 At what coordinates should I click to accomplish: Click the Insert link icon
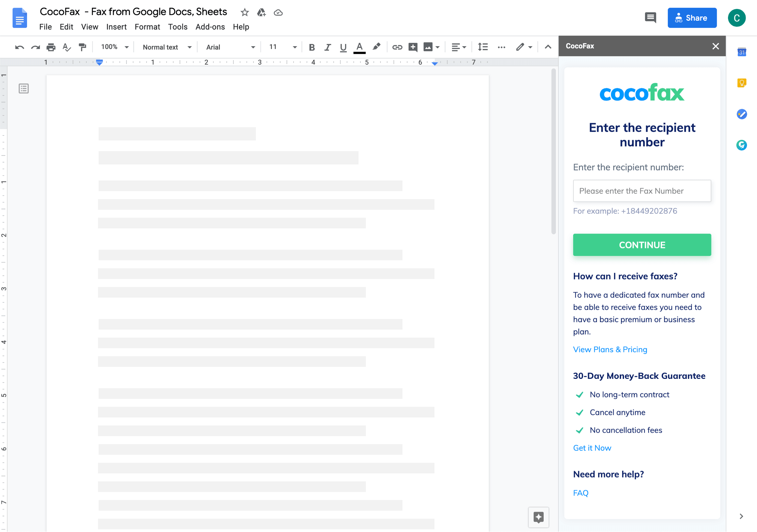pos(397,47)
